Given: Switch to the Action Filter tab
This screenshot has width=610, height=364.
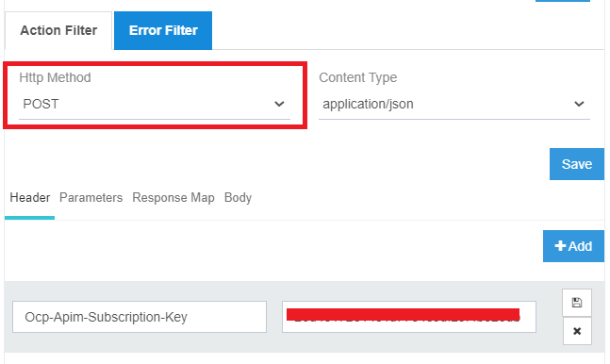Looking at the screenshot, I should [x=58, y=30].
